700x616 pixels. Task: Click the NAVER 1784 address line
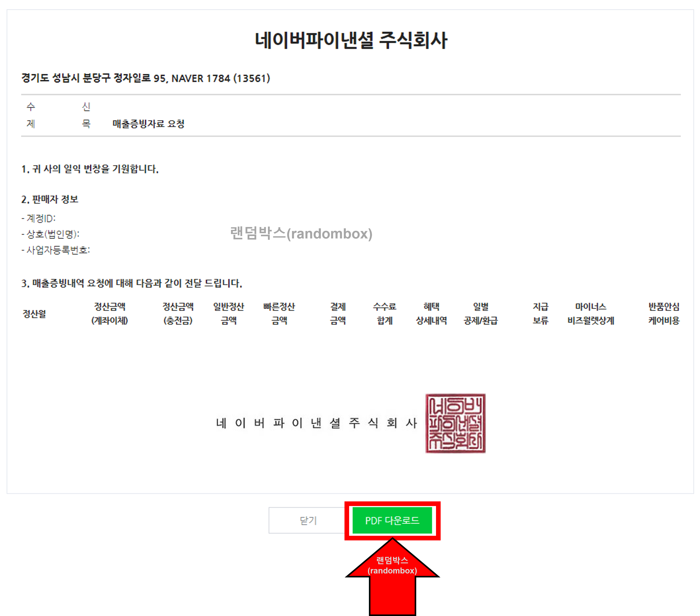pyautogui.click(x=145, y=78)
